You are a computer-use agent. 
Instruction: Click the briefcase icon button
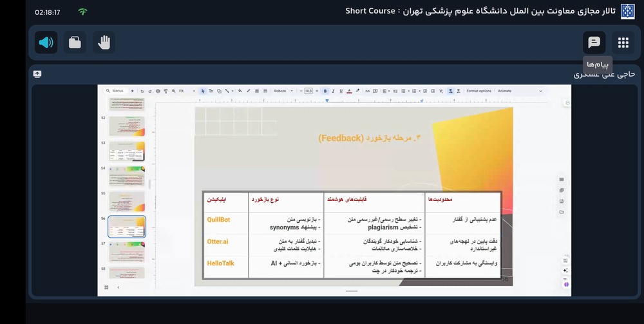pyautogui.click(x=75, y=43)
